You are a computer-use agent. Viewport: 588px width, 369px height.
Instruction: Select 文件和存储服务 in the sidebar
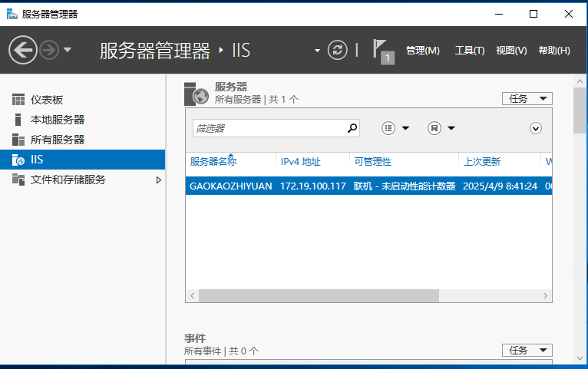pos(82,180)
